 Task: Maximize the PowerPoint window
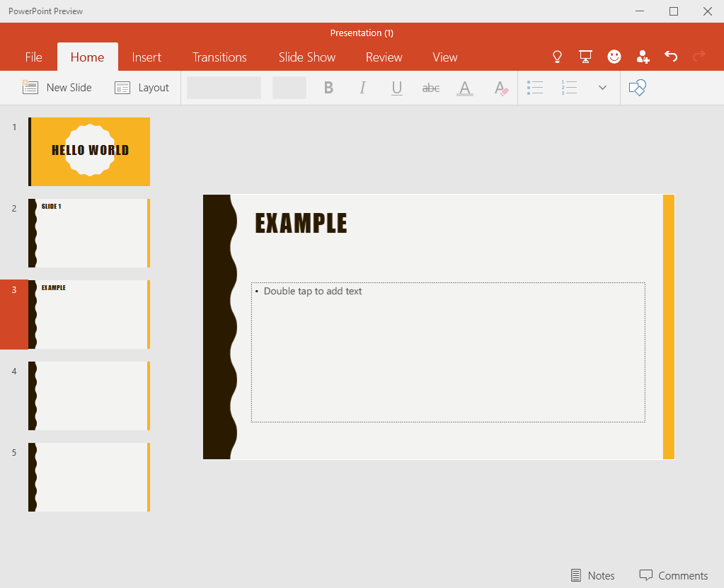click(674, 11)
